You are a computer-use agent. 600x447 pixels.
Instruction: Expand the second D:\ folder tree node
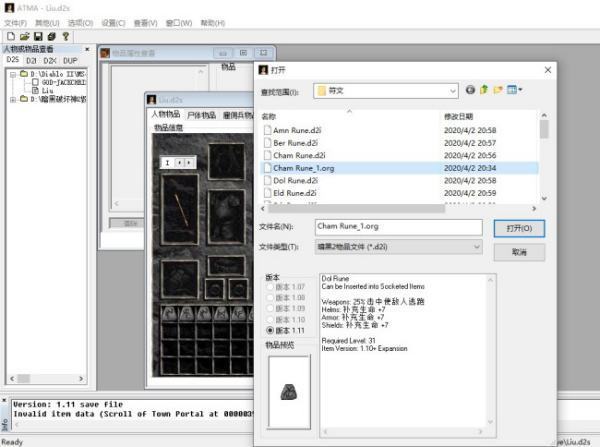point(13,99)
